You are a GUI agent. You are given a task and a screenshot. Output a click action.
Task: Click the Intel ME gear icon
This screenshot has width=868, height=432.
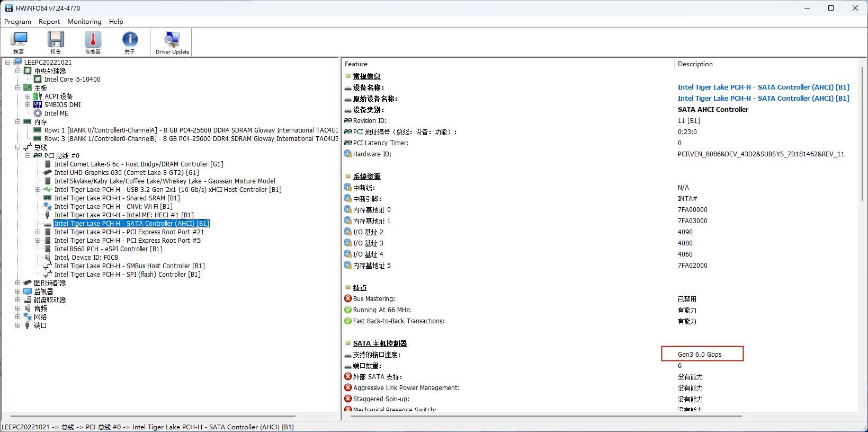pos(38,113)
